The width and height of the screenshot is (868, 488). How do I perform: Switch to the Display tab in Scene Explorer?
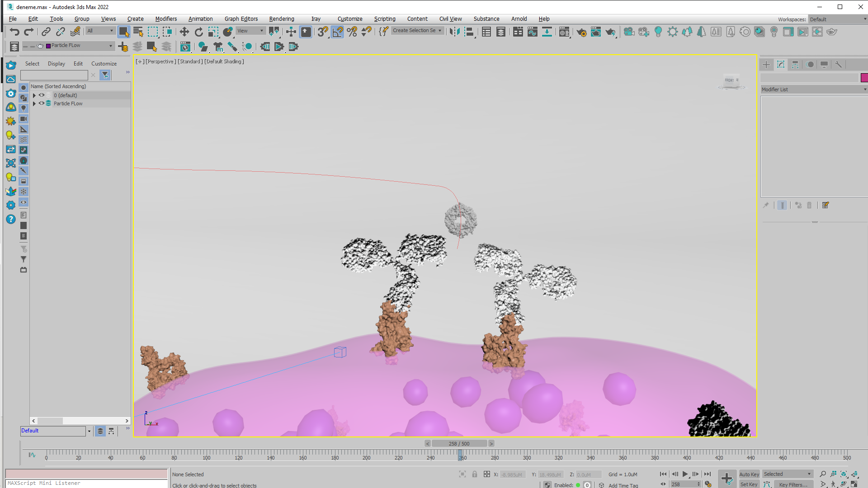[x=56, y=63]
